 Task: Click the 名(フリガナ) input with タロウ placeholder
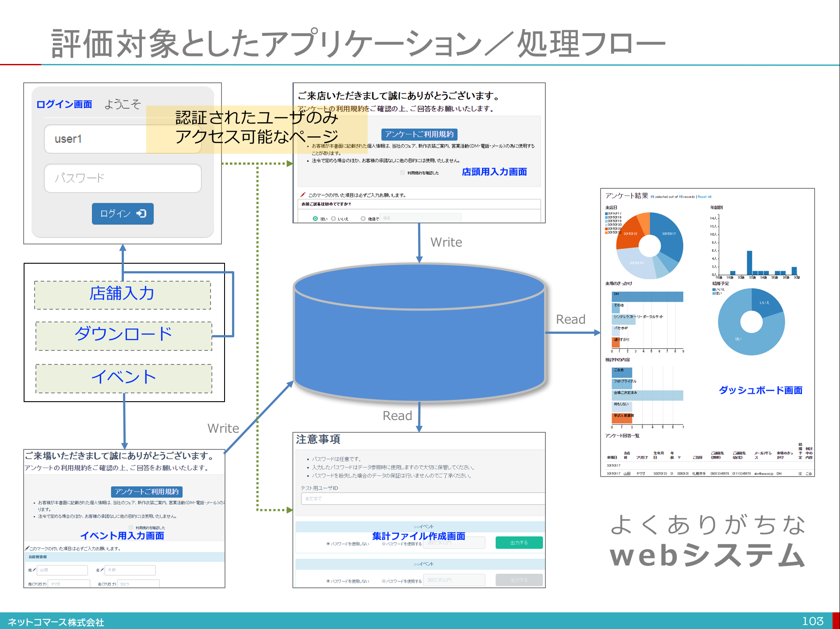point(138,583)
